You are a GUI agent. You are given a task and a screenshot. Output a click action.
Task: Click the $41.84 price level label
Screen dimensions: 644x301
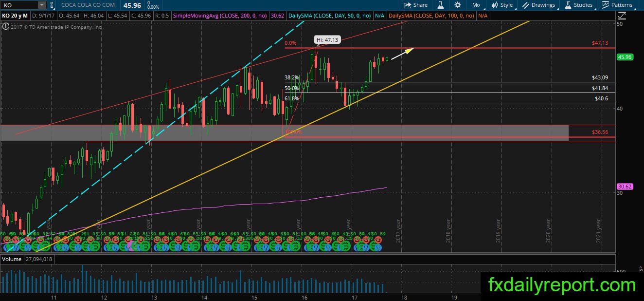click(x=600, y=88)
